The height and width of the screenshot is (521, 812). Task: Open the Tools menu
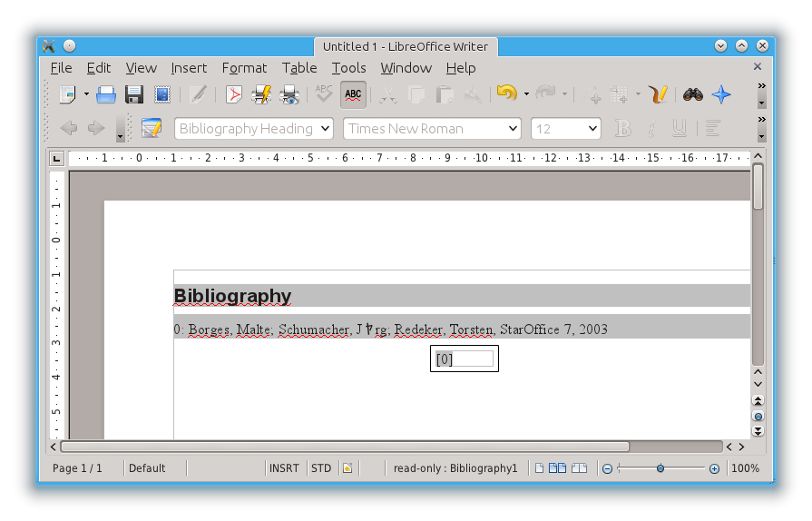tap(348, 68)
